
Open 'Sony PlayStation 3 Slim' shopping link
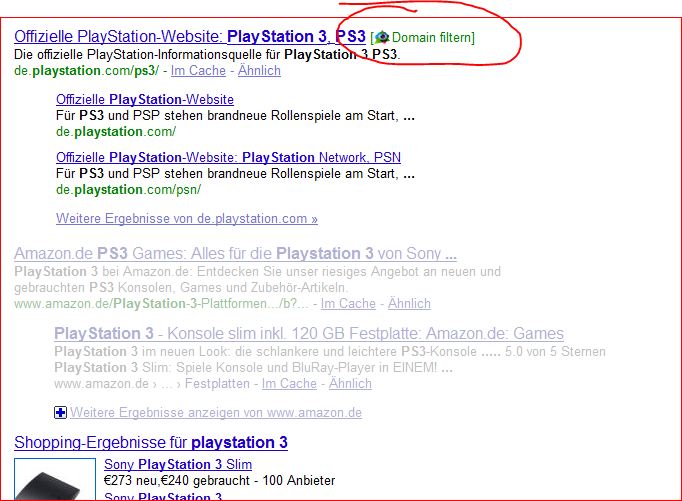coord(178,464)
